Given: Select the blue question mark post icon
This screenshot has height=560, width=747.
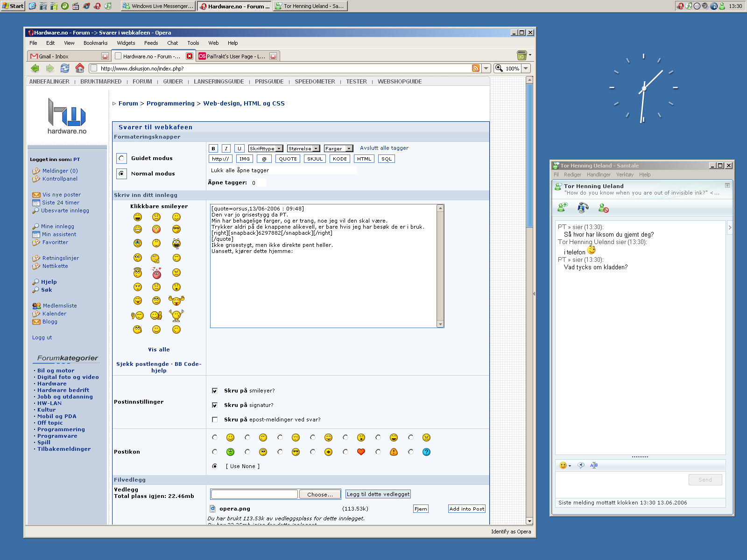Looking at the screenshot, I should click(426, 452).
